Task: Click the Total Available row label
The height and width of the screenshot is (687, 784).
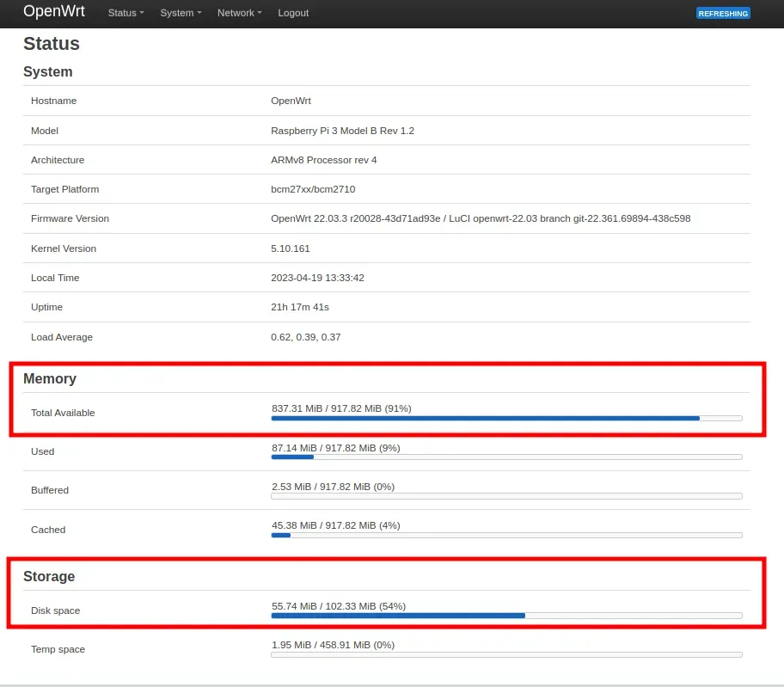Action: click(63, 413)
